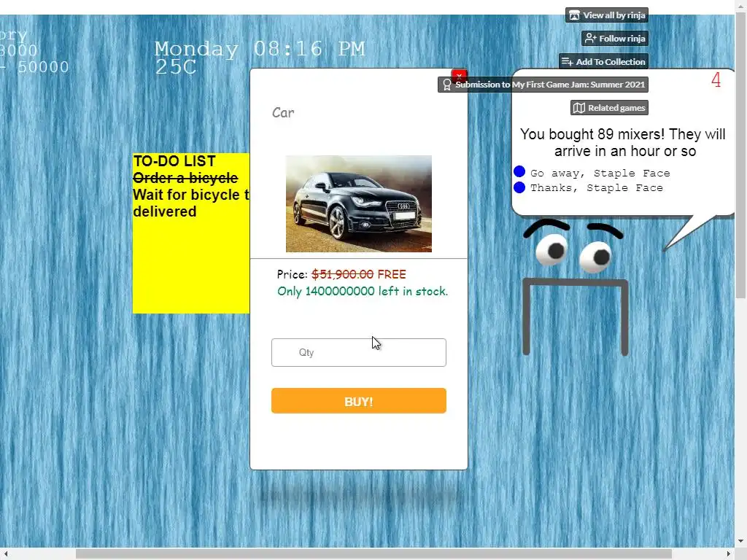Click the horizontal scrollbar thumb
This screenshot has height=560, width=747.
(x=373, y=554)
